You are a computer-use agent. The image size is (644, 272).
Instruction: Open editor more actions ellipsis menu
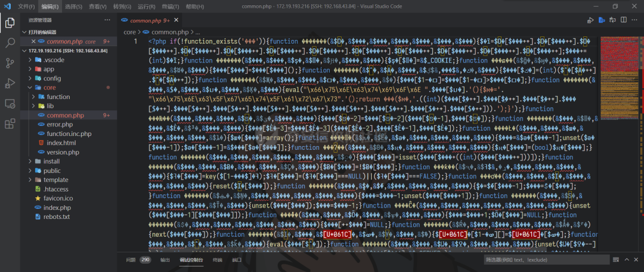[634, 20]
